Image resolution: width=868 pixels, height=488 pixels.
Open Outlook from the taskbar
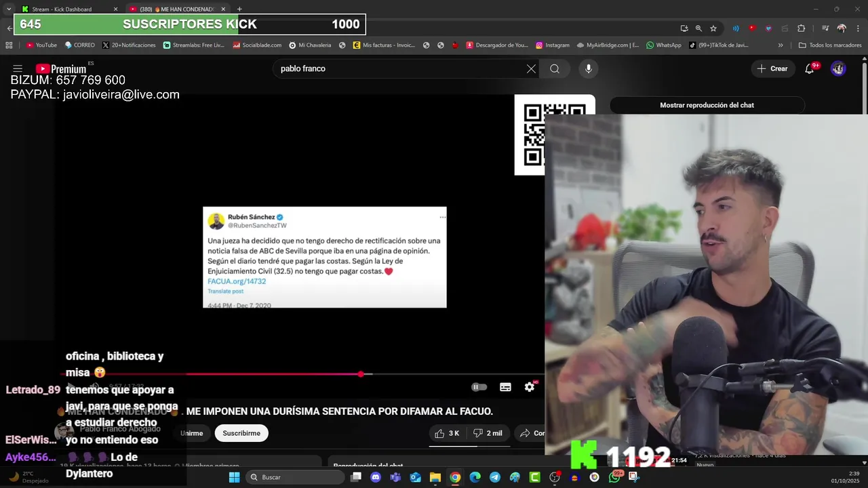click(x=415, y=477)
